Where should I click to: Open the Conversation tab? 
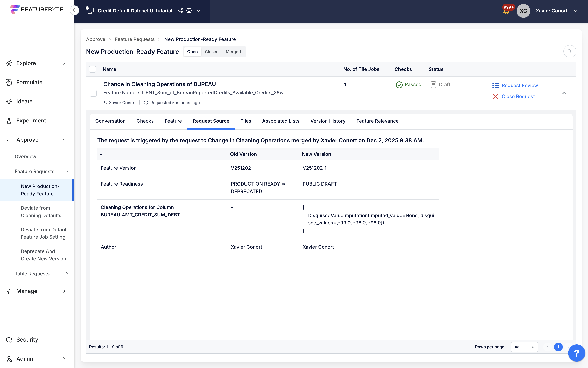click(110, 121)
